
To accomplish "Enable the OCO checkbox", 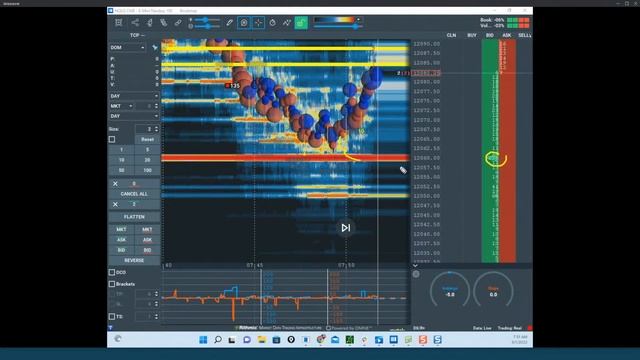I will pyautogui.click(x=112, y=272).
